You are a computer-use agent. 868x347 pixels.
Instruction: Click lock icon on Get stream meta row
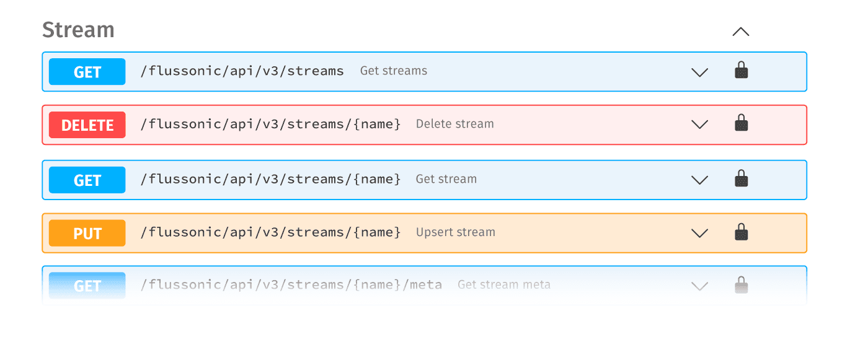(x=742, y=286)
